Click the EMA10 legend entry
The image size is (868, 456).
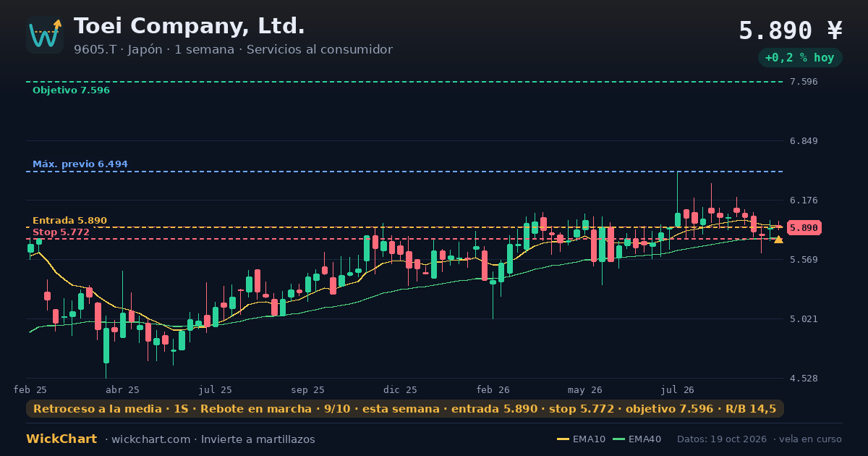point(582,439)
